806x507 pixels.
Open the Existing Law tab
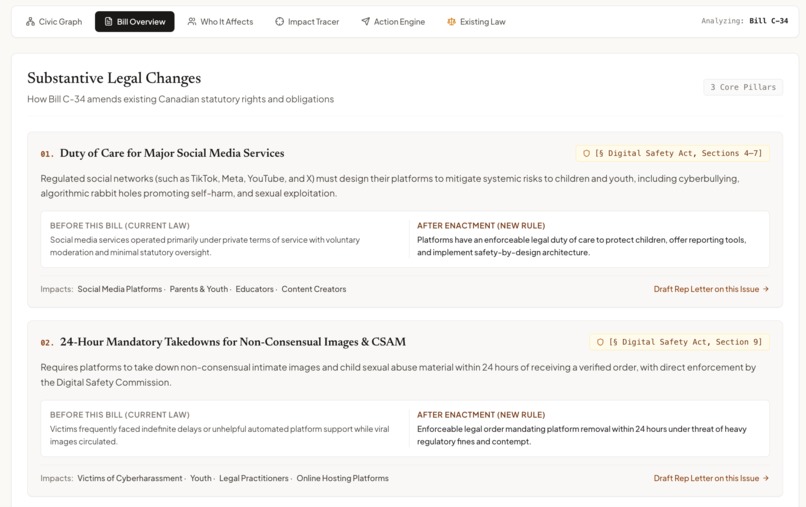476,22
